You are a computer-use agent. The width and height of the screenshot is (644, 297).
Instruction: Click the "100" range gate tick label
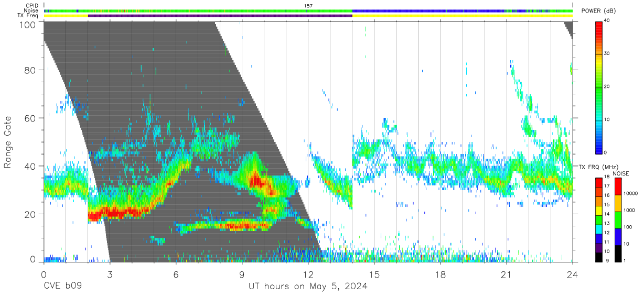pos(27,25)
